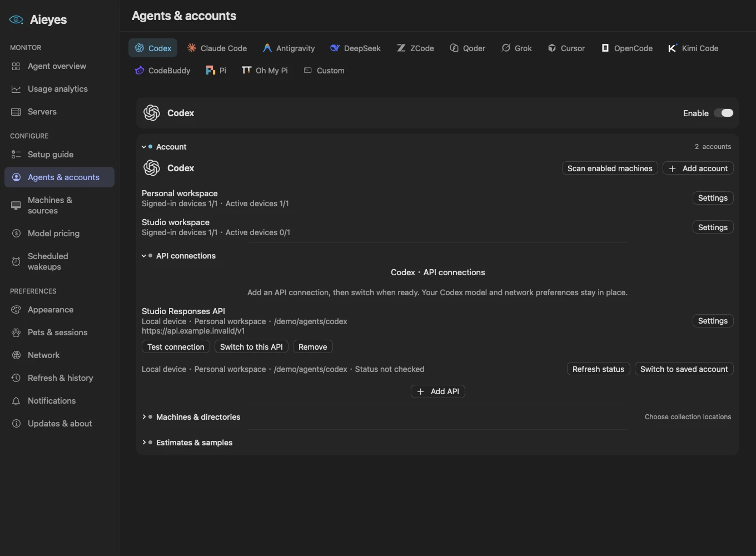Screen dimensions: 756x556
Task: Expand the Estimates & samples section
Action: tap(144, 443)
